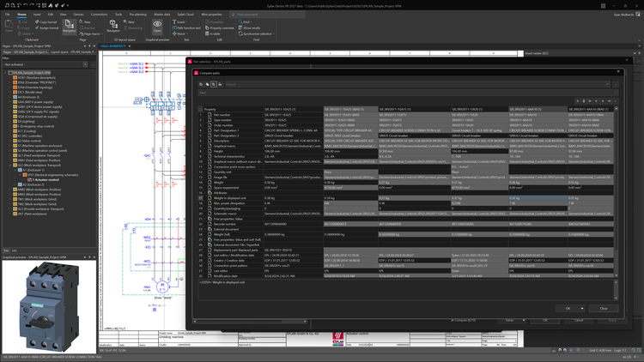
Task: Click the ellipsis button next to Default scheme
Action: click(x=616, y=84)
